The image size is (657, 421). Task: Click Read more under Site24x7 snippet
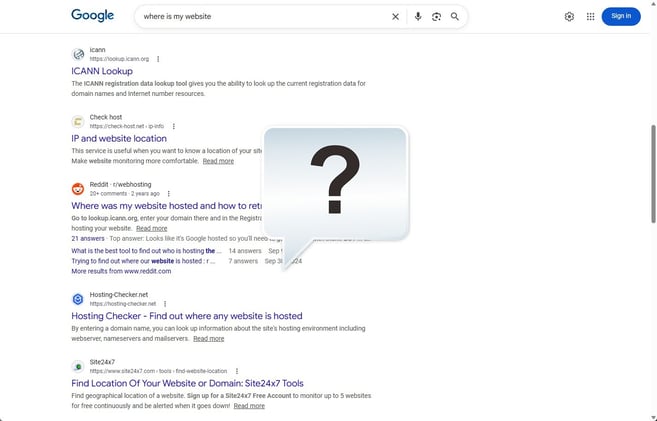tap(249, 406)
